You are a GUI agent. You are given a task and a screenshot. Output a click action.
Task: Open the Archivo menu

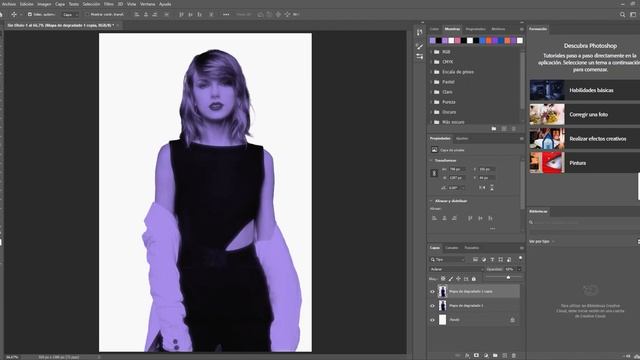(x=8, y=4)
